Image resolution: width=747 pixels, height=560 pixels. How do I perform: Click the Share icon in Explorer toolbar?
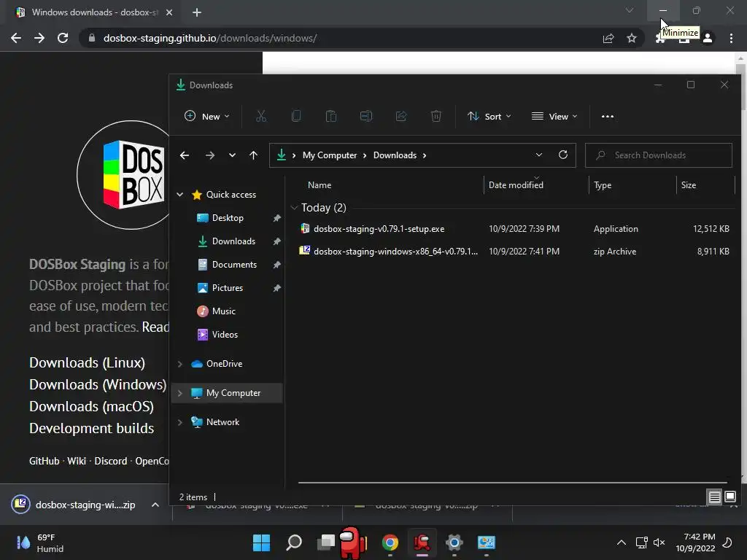(401, 116)
